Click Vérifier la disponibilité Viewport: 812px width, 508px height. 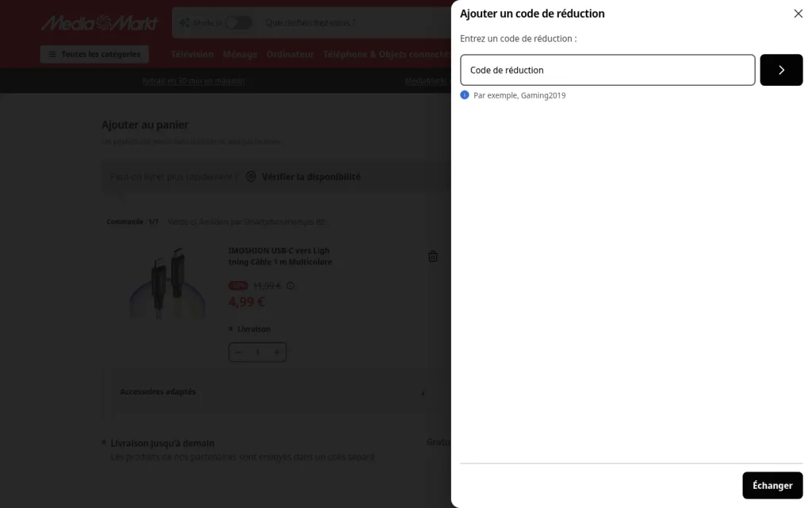tap(311, 177)
